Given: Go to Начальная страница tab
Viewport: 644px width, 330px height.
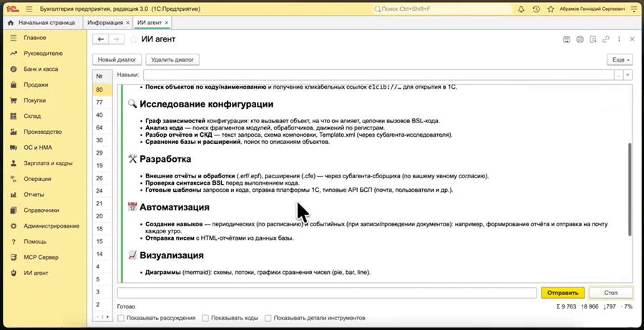Looking at the screenshot, I should coord(42,23).
